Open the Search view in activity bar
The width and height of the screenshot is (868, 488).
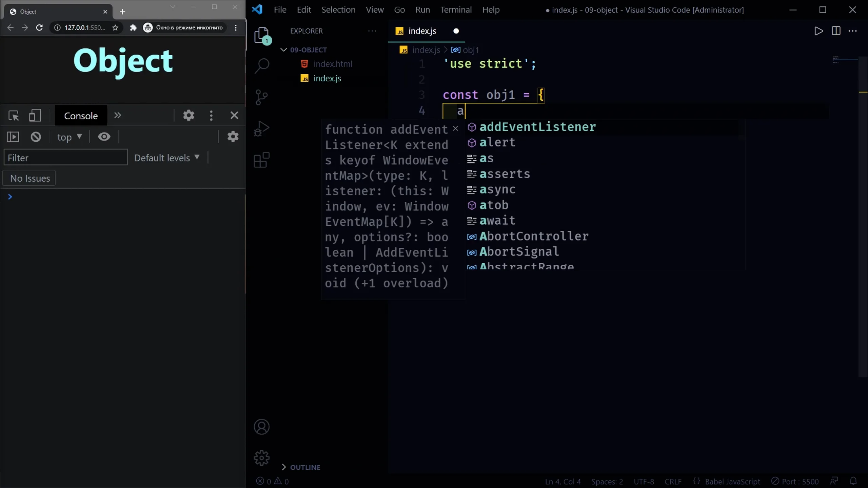pyautogui.click(x=262, y=66)
